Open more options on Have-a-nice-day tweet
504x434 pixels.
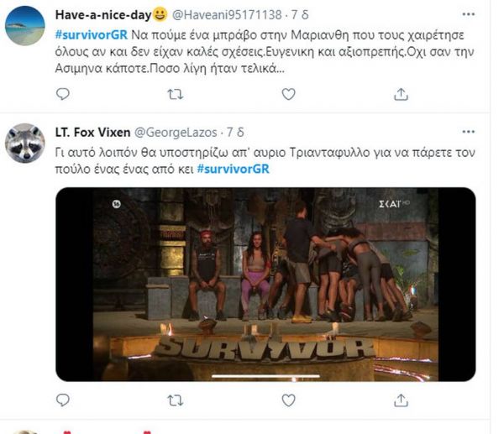[x=466, y=14]
